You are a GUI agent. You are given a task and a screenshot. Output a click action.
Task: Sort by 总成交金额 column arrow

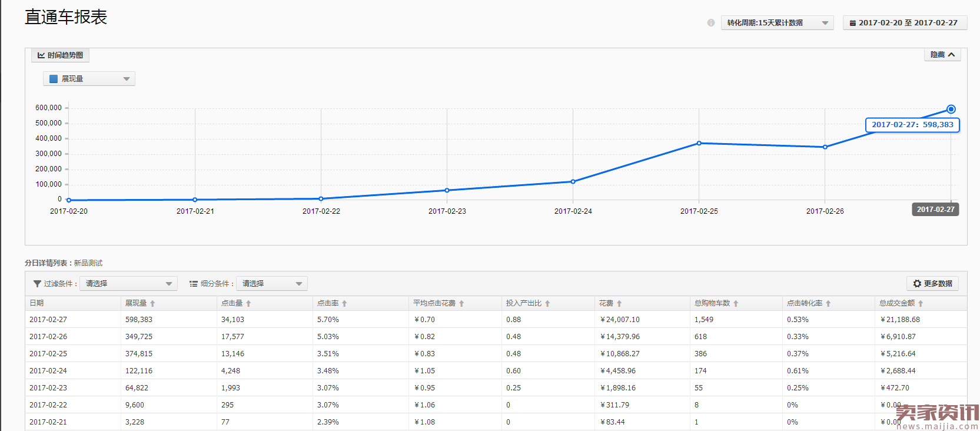(921, 304)
